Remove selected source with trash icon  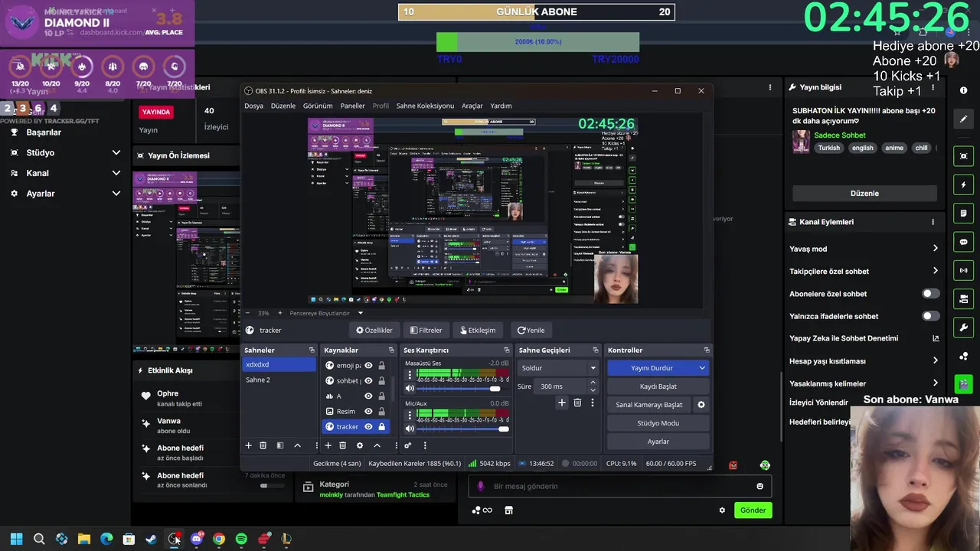tap(342, 445)
